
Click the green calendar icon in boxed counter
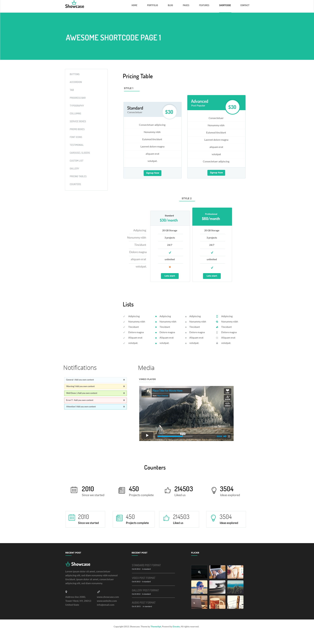click(x=72, y=517)
